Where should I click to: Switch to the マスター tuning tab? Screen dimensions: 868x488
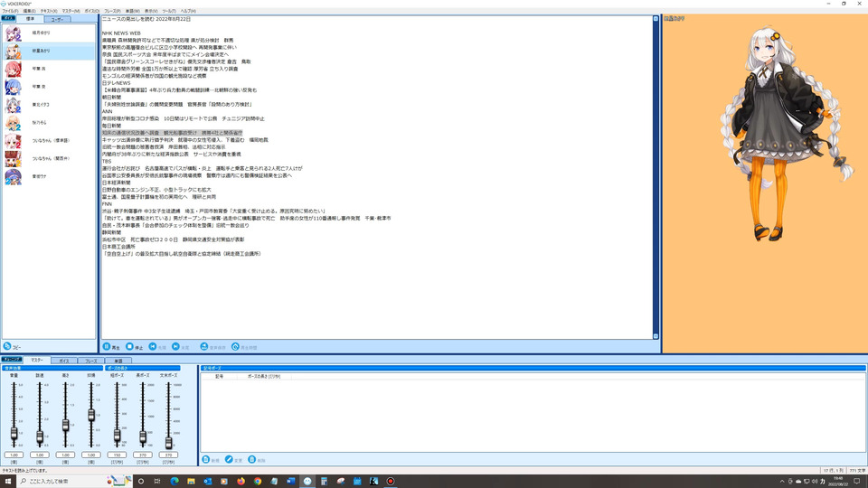[x=36, y=361]
